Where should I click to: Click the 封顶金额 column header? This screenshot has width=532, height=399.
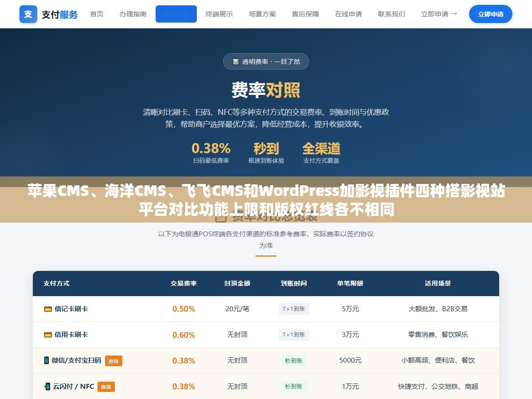coord(237,283)
